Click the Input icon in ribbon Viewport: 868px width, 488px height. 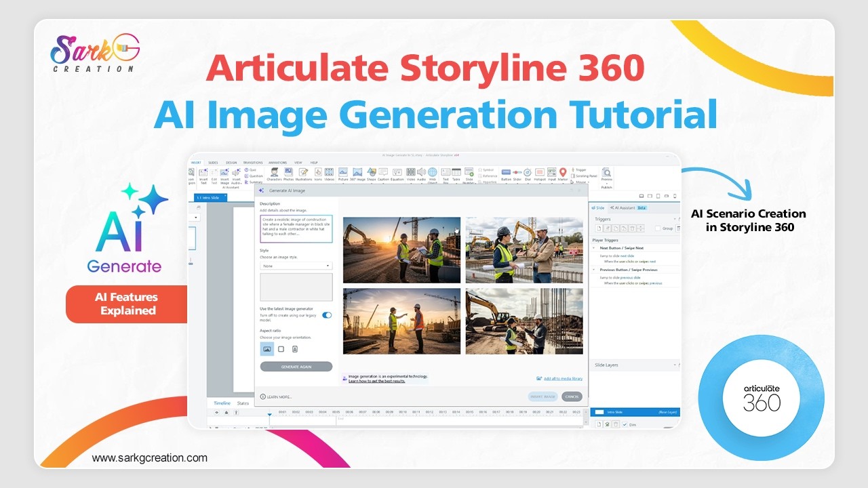[x=551, y=172]
